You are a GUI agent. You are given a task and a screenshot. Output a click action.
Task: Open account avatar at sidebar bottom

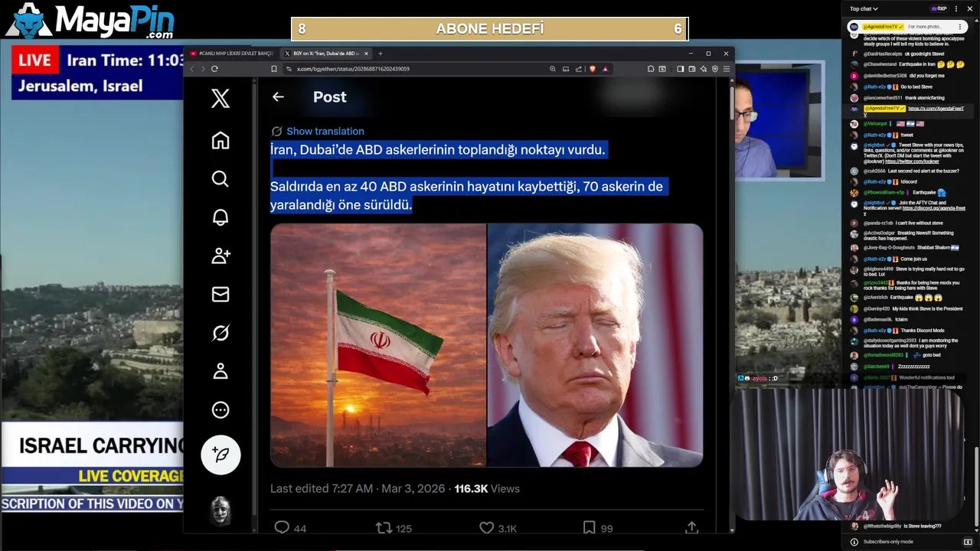(220, 511)
